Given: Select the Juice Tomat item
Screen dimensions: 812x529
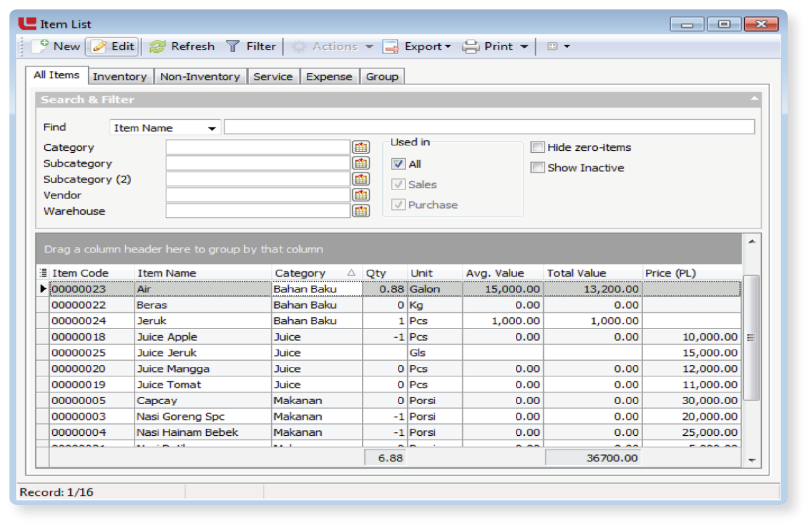Looking at the screenshot, I should point(169,384).
